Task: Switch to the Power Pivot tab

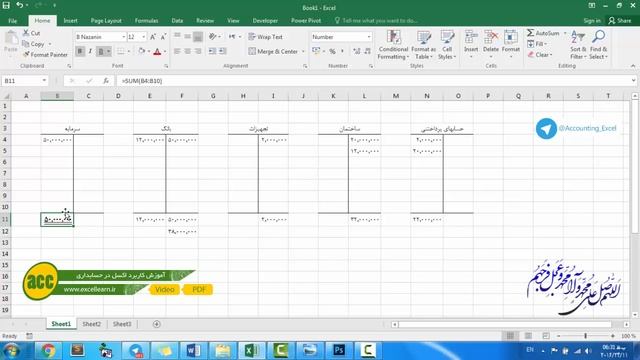Action: coord(306,20)
